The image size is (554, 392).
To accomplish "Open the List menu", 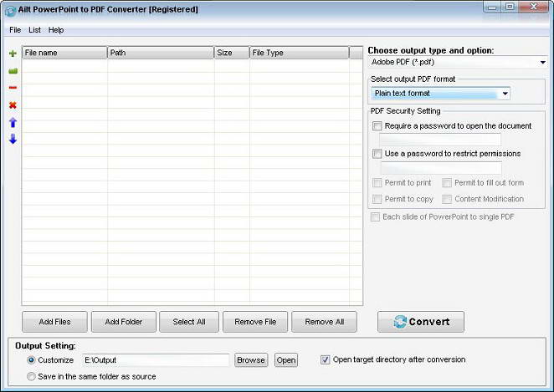I will [34, 30].
